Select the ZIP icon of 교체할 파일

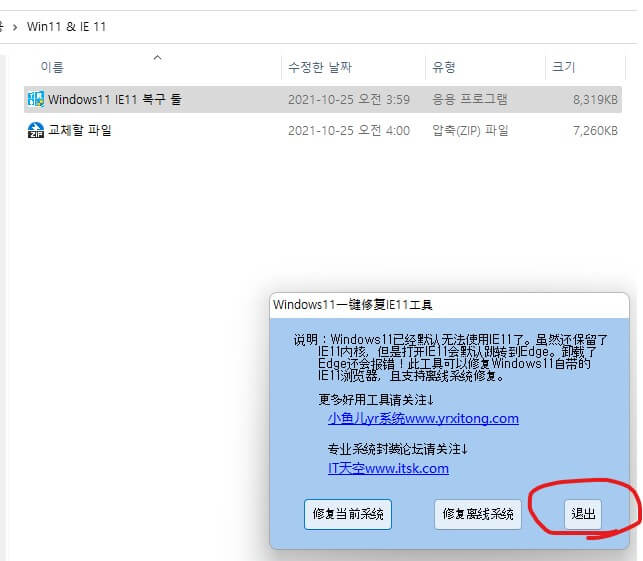35,130
